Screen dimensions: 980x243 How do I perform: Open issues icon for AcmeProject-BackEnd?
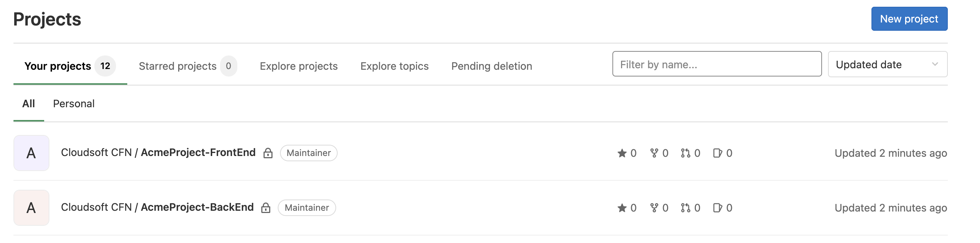coord(718,208)
